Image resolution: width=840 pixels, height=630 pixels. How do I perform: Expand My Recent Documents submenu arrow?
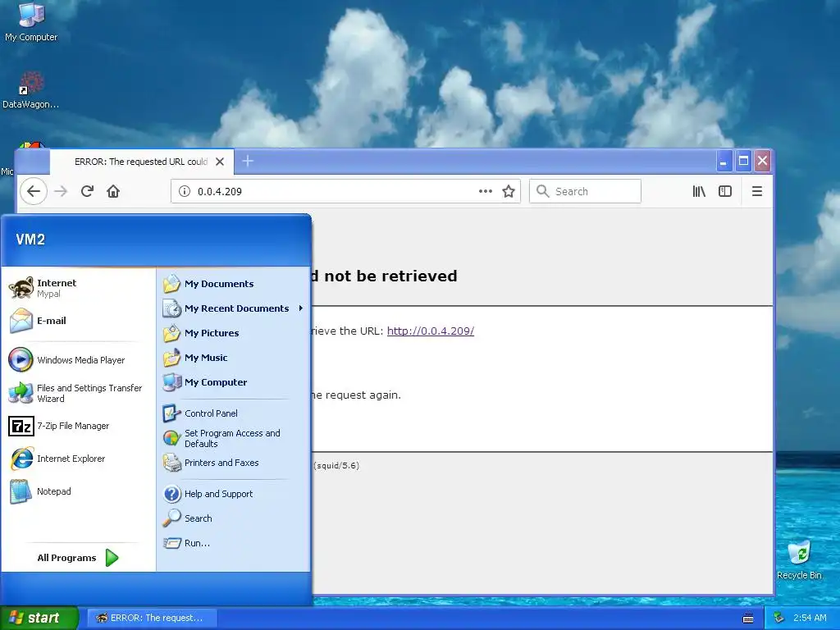click(301, 308)
